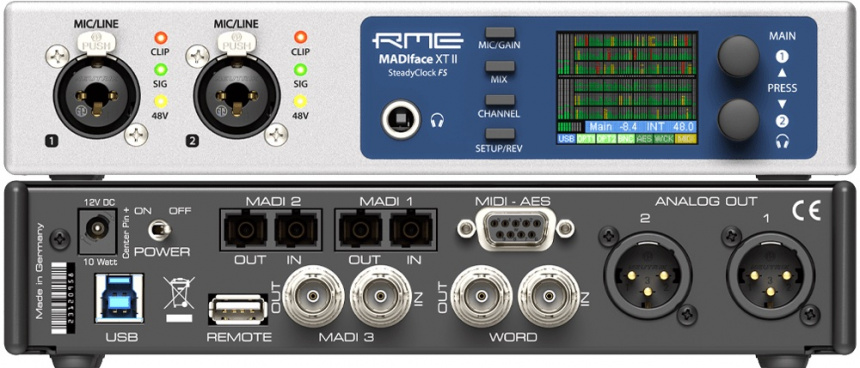This screenshot has width=860, height=368.
Task: Click the MADI 1 OUT optical port
Action: coord(360,230)
